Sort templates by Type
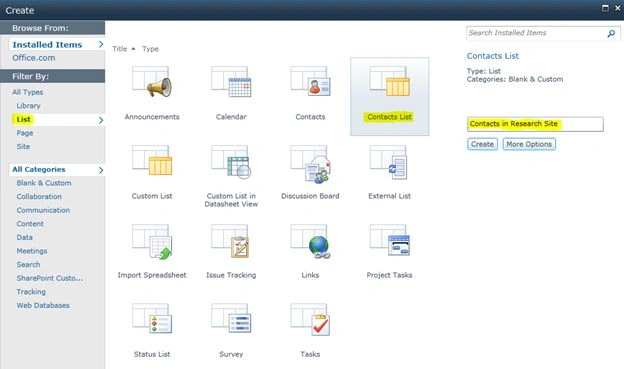The height and width of the screenshot is (369, 624). pyautogui.click(x=150, y=49)
